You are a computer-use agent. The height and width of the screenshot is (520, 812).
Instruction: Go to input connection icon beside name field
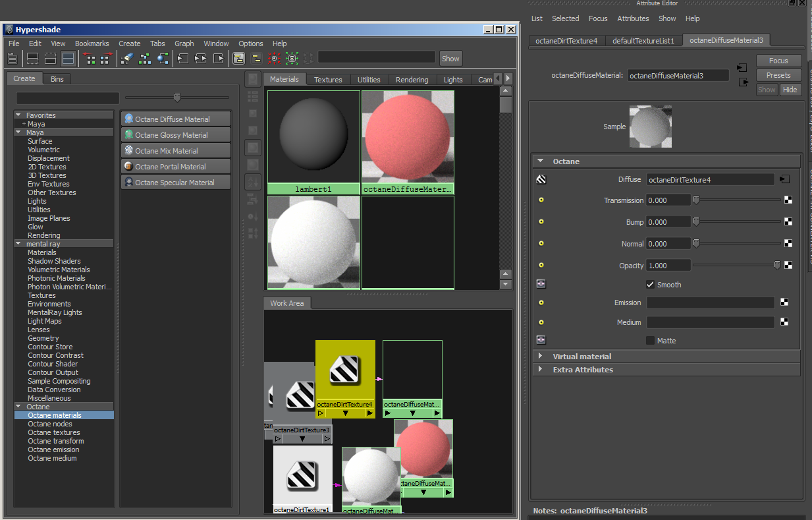742,68
